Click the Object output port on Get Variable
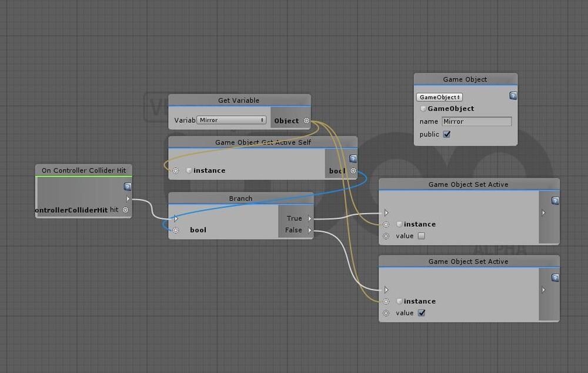588x373 pixels. [x=306, y=120]
